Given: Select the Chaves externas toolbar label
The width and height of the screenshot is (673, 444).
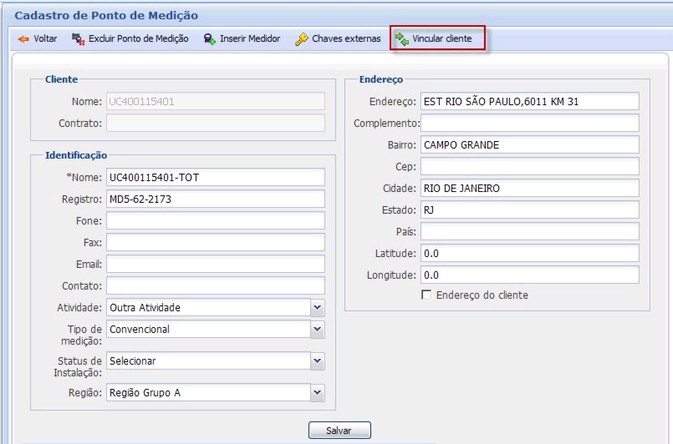Looking at the screenshot, I should [x=346, y=39].
